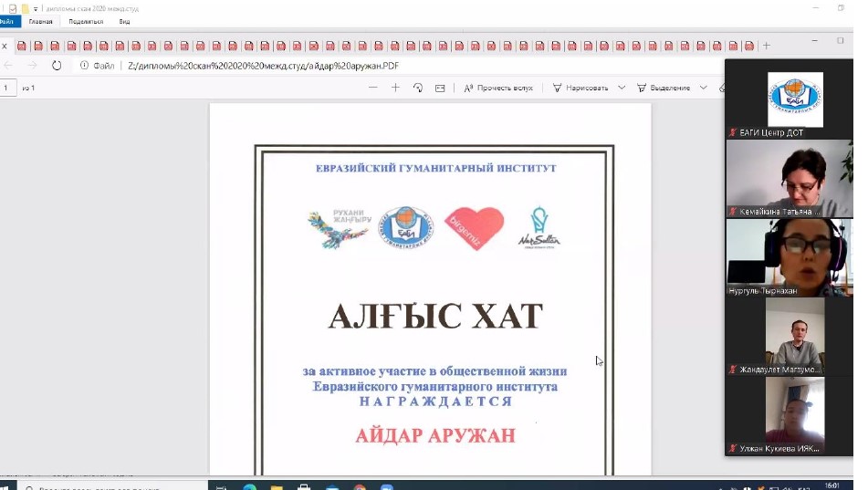
Task: Click the fit to page icon
Action: point(440,88)
